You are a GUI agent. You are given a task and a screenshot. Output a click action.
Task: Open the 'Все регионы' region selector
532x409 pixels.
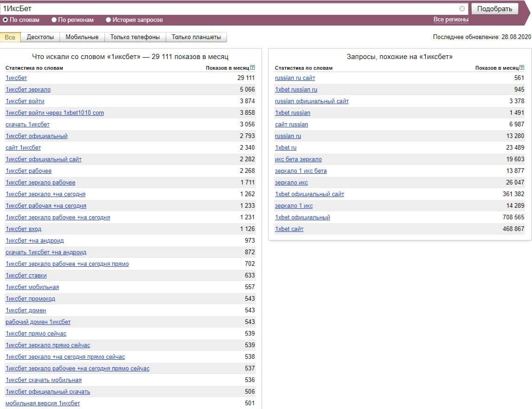[x=451, y=20]
